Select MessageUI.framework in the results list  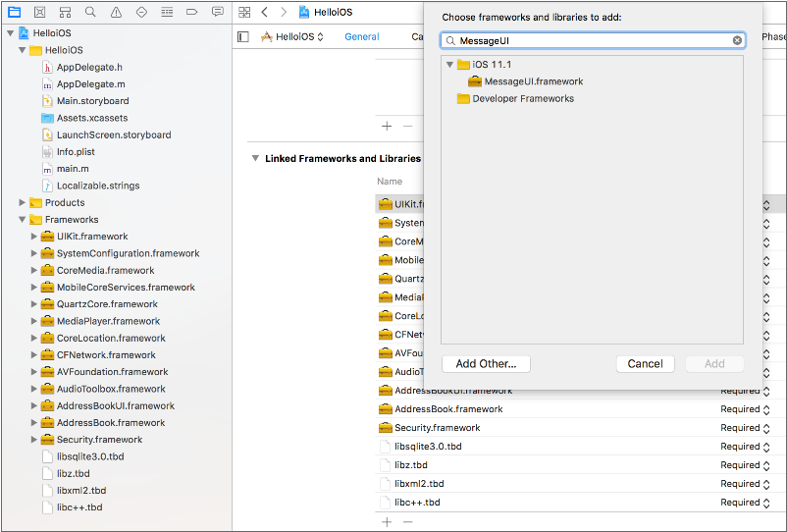pyautogui.click(x=533, y=81)
